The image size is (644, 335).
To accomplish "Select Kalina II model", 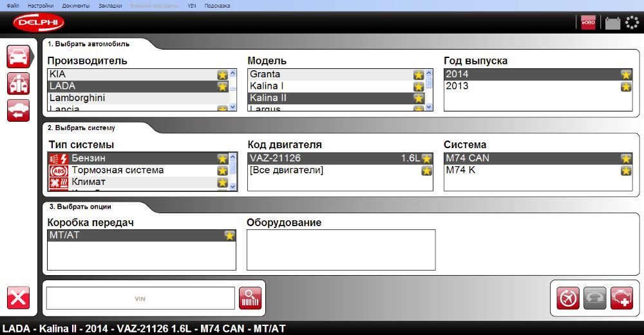I will coord(336,98).
